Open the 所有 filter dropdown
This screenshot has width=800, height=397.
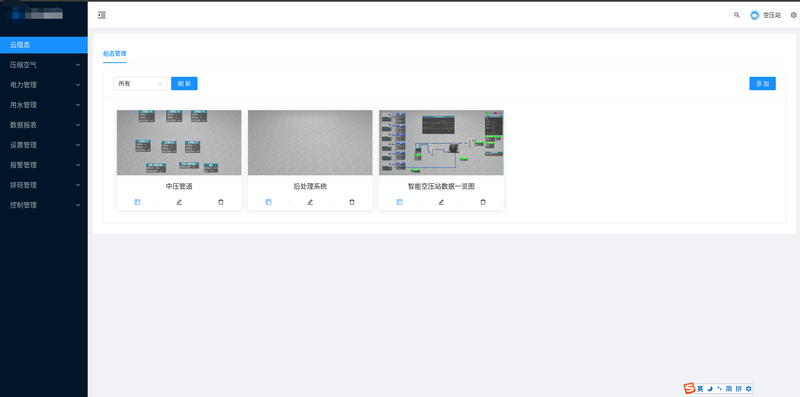pos(140,84)
